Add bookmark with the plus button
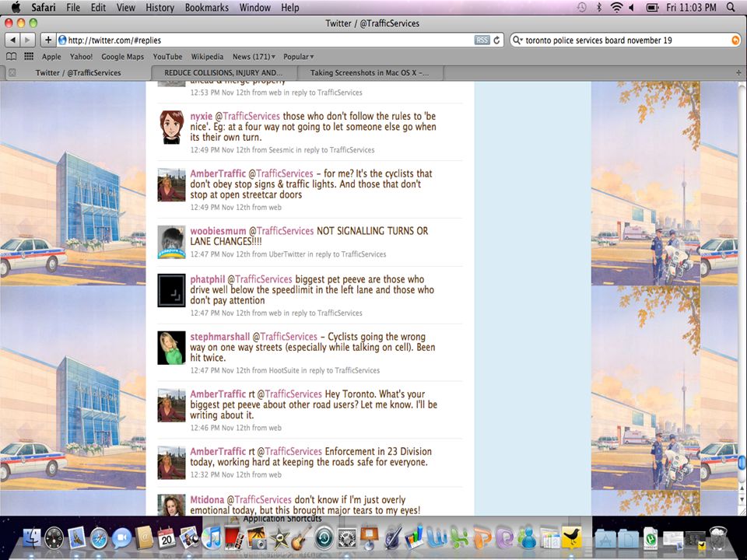 48,40
